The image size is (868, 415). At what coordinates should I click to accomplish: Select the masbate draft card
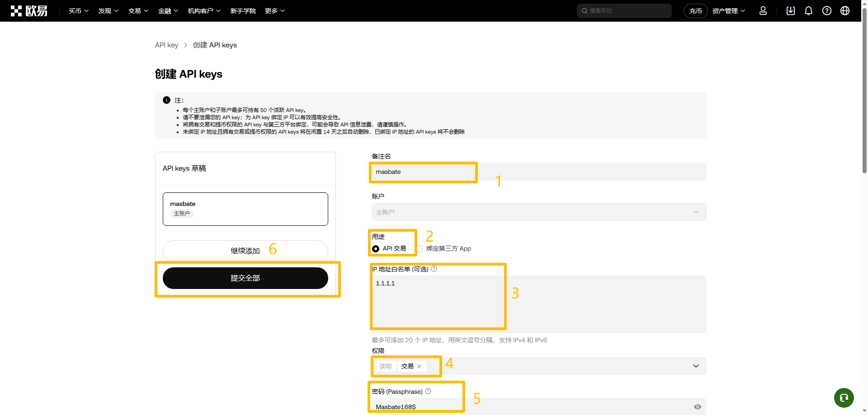coord(245,209)
